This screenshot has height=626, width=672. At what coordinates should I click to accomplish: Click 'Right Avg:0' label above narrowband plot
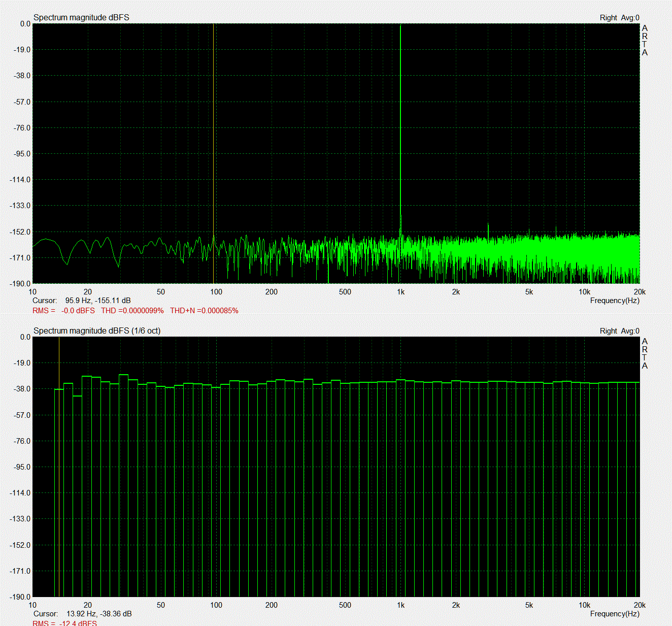[x=619, y=18]
